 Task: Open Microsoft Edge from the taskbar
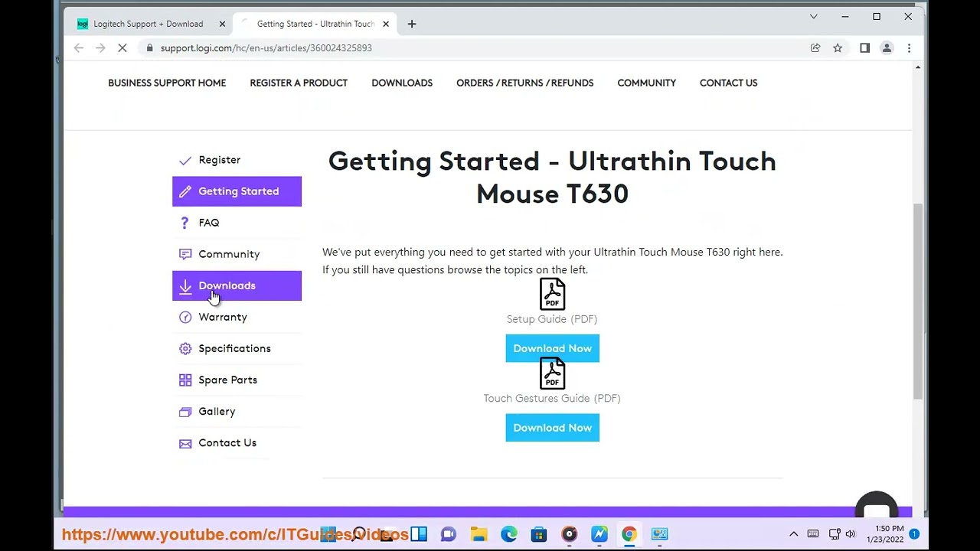(508, 534)
